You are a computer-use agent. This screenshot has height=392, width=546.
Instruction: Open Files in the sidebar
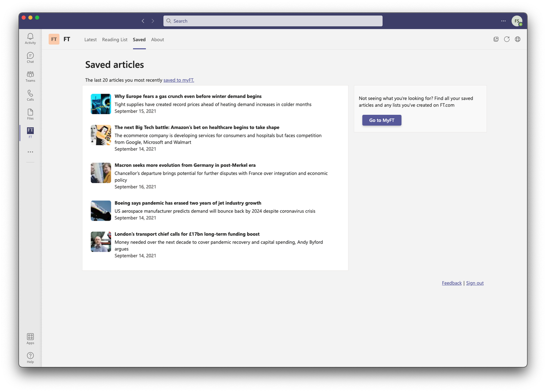tap(30, 114)
